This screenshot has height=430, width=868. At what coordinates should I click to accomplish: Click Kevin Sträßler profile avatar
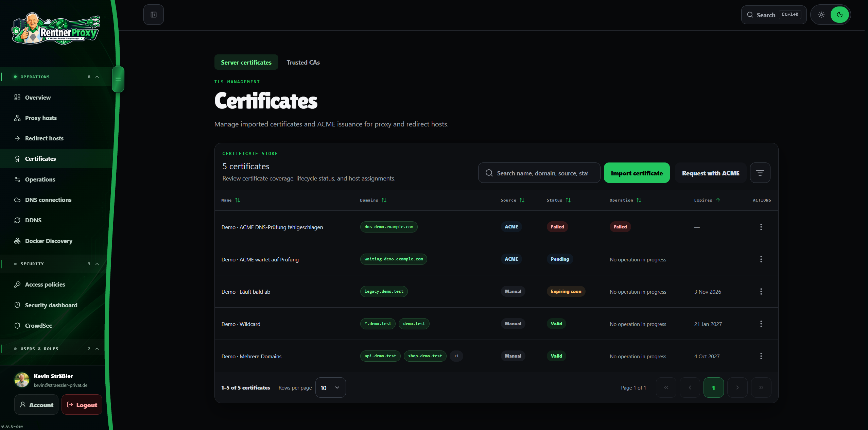coord(22,380)
